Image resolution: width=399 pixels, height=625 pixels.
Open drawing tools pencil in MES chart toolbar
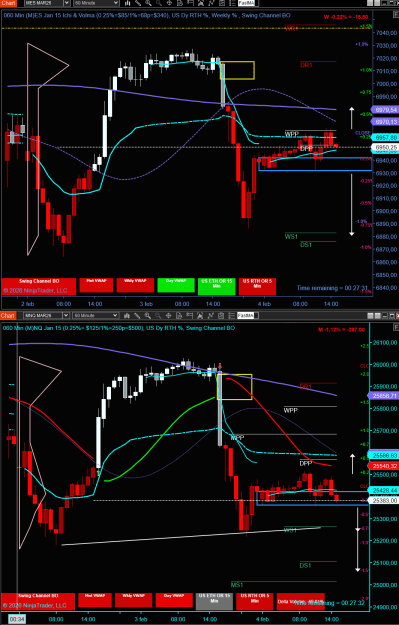[138, 3]
